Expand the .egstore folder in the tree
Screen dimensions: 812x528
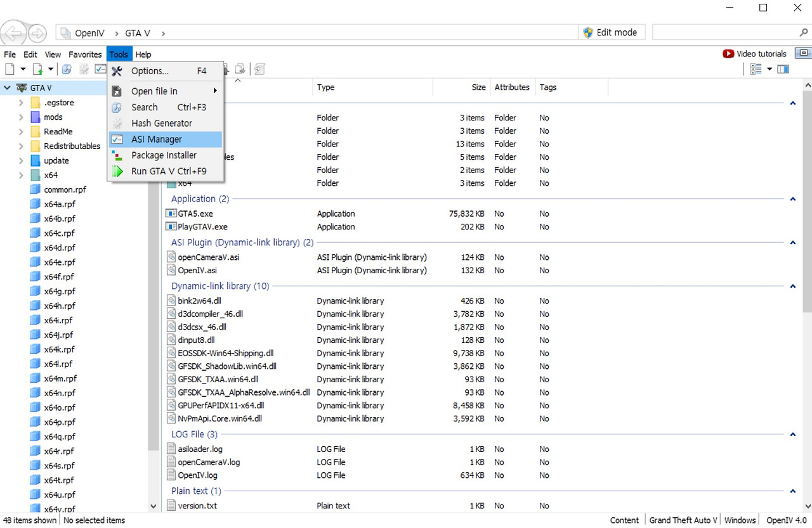pos(21,103)
